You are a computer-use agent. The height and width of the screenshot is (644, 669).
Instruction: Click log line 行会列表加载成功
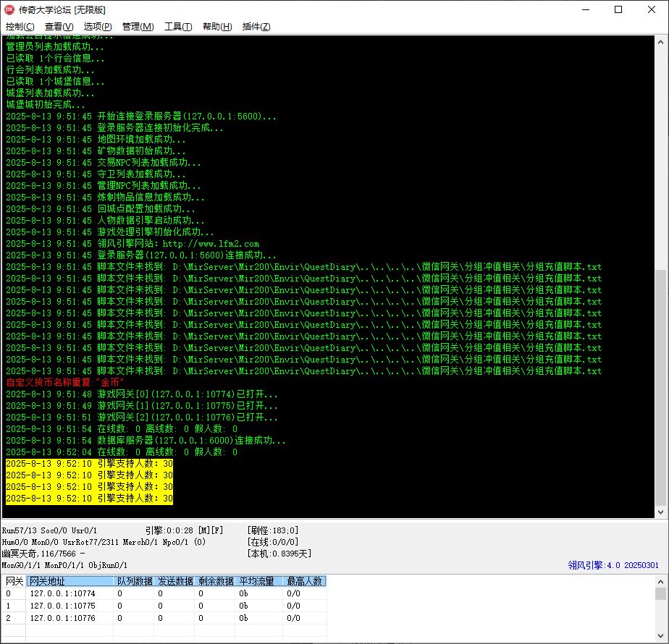(x=50, y=69)
